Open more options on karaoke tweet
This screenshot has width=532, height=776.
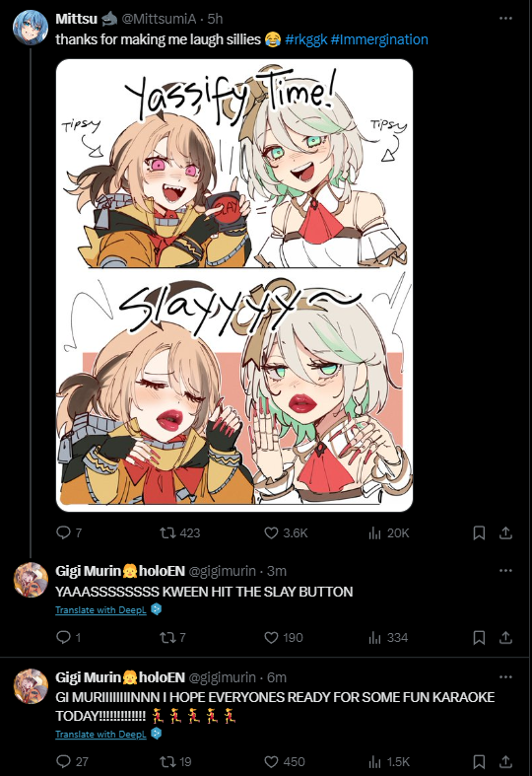505,677
